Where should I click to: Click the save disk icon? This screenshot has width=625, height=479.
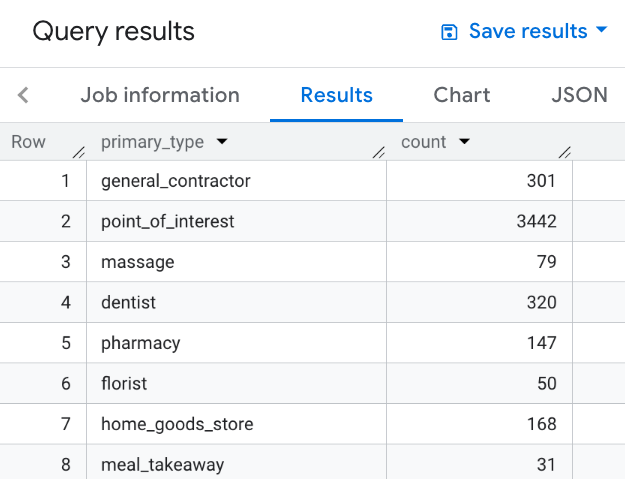click(450, 32)
